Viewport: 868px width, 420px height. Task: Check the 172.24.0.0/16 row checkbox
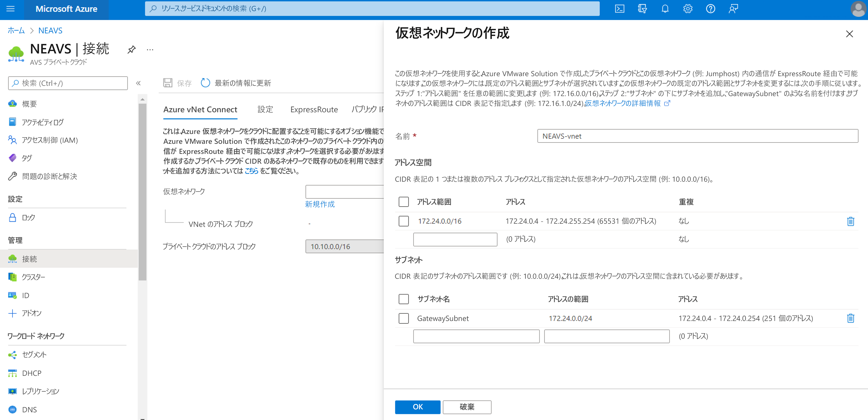(x=403, y=221)
